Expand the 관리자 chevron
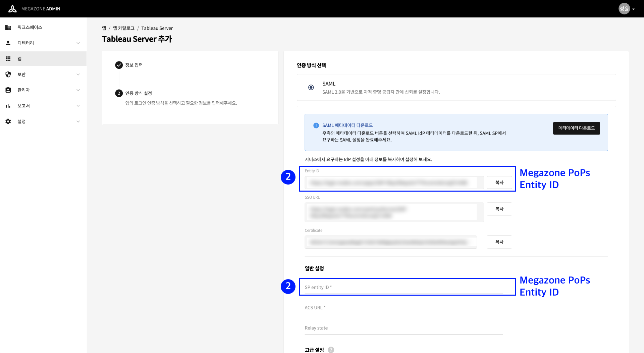The image size is (644, 353). pos(78,90)
